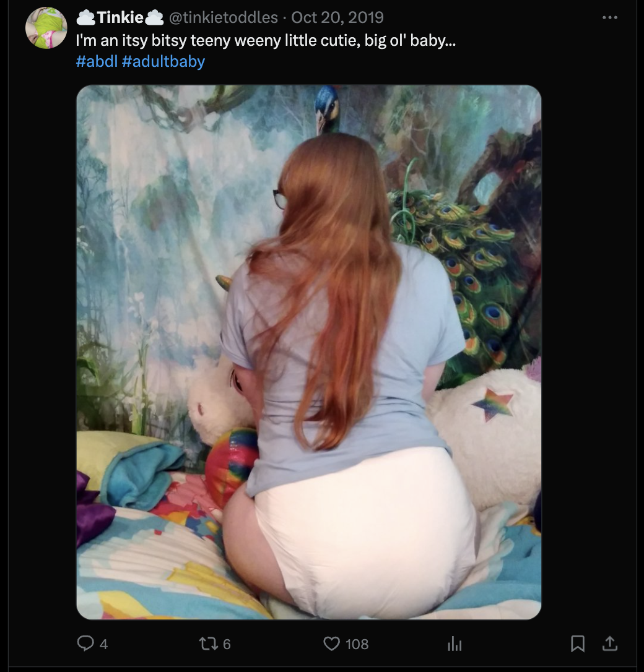Image resolution: width=644 pixels, height=672 pixels.
Task: Retweet this post using the repost icon
Action: (x=209, y=644)
